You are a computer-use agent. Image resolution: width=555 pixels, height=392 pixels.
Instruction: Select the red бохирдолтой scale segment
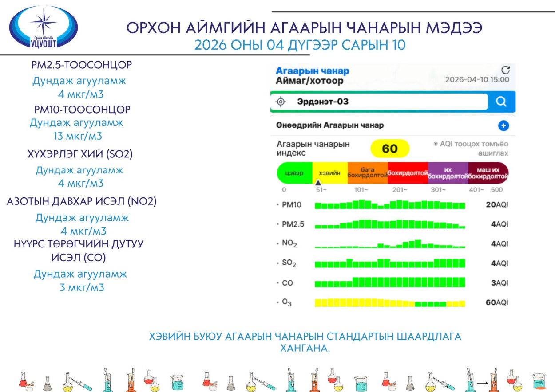coord(407,173)
